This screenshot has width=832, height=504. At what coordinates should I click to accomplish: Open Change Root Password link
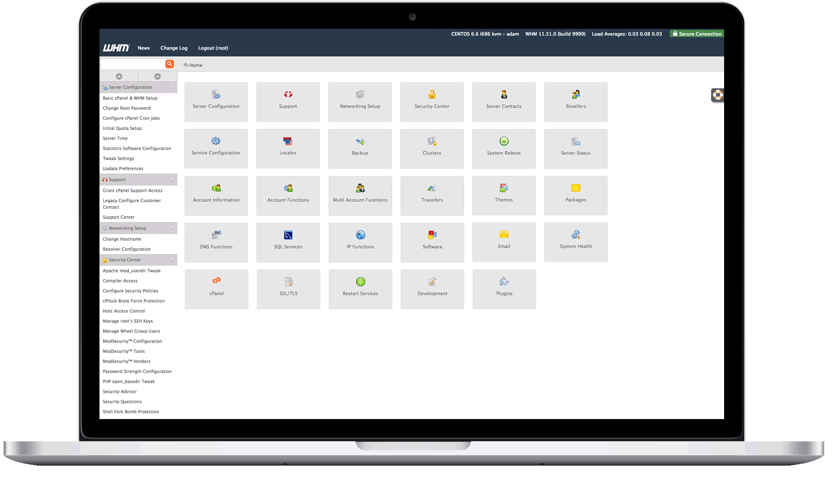(x=127, y=108)
